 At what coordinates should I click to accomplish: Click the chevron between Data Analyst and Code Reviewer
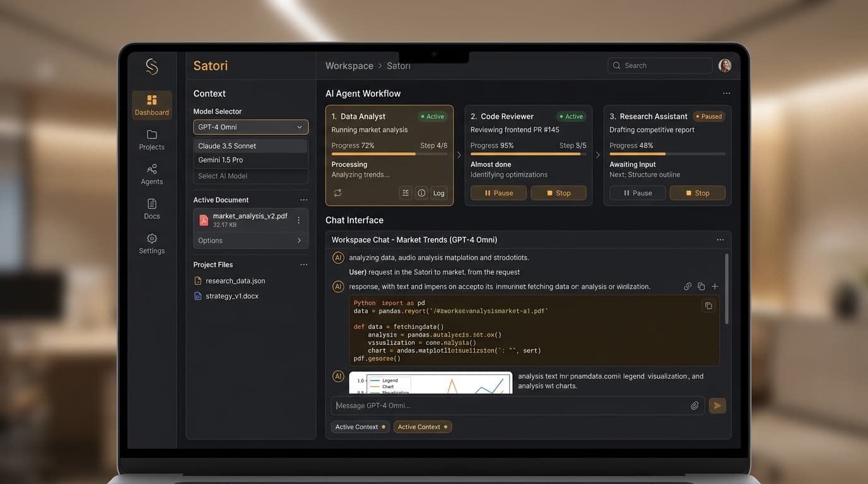[x=459, y=155]
